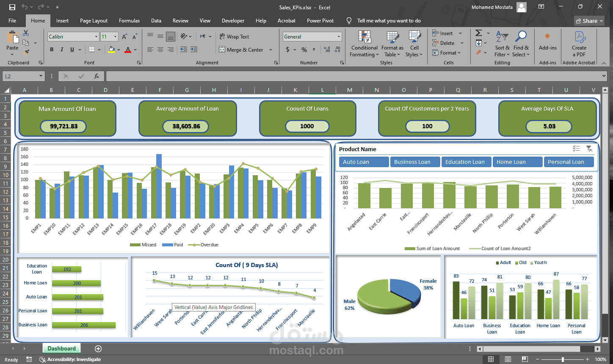This screenshot has height=364, width=613.
Task: Click the Save icon in the title bar
Action: 12,7
